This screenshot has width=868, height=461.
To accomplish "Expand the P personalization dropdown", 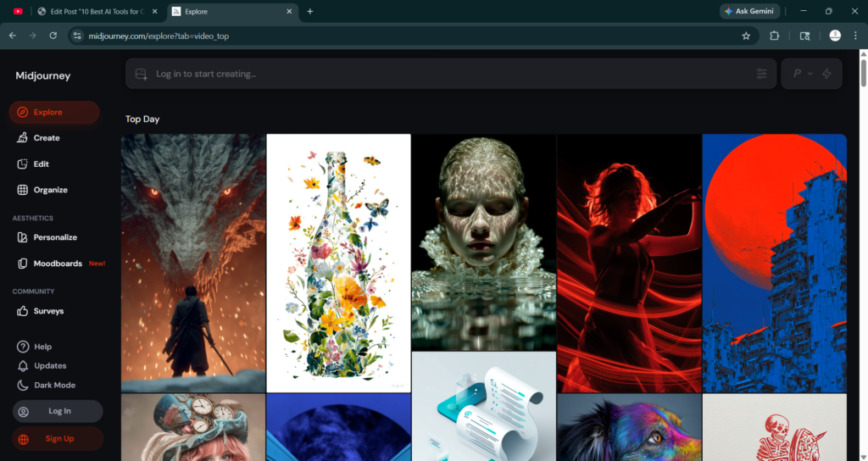I will tap(802, 74).
